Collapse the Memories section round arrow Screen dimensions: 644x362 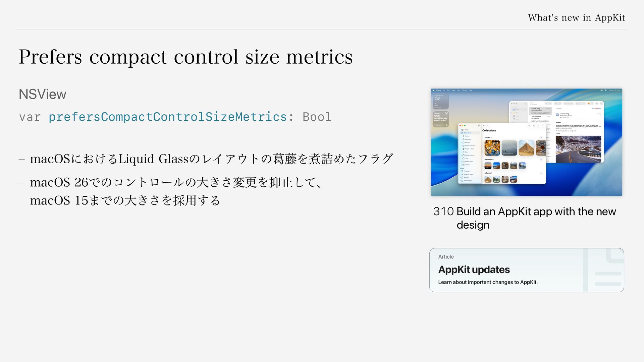click(541, 160)
